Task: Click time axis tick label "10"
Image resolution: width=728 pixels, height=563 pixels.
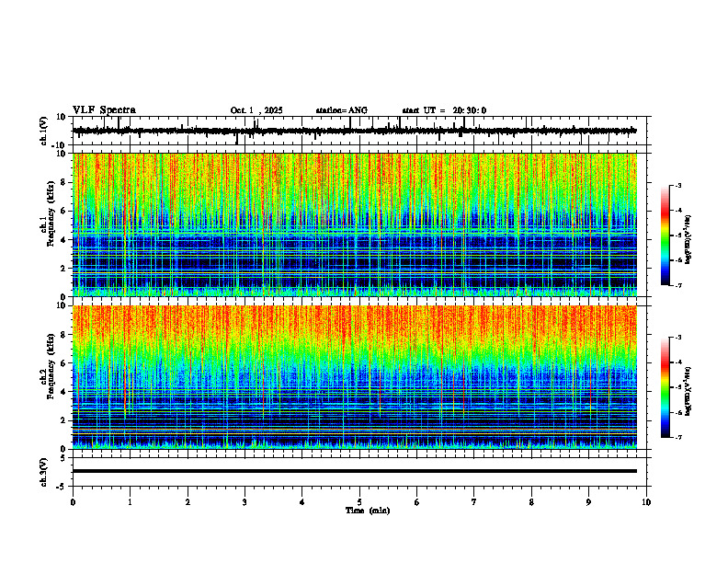Action: 646,502
